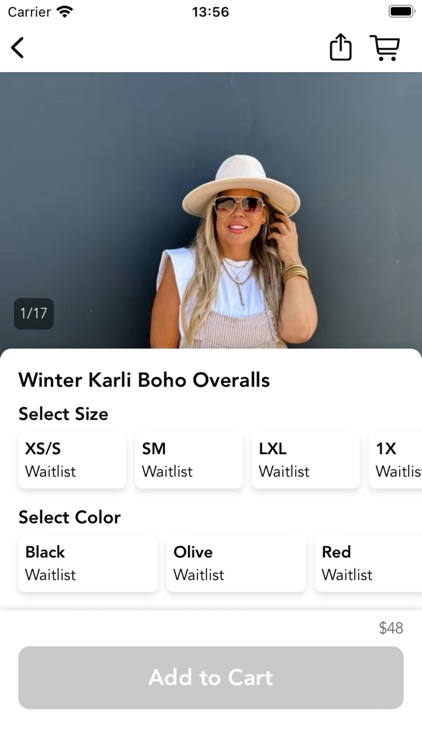This screenshot has height=750, width=422.
Task: Select size SM option
Action: point(189,460)
